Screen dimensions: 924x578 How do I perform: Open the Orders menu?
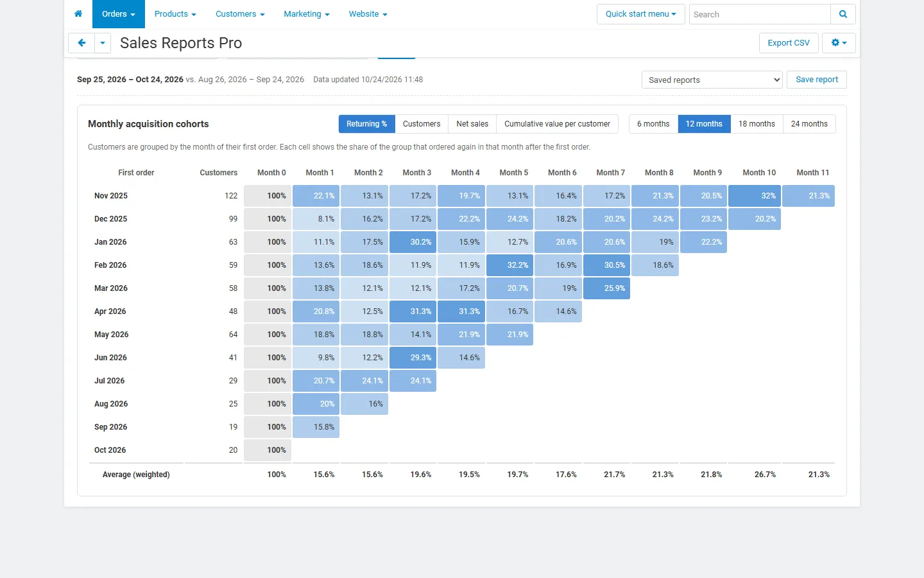(x=119, y=14)
